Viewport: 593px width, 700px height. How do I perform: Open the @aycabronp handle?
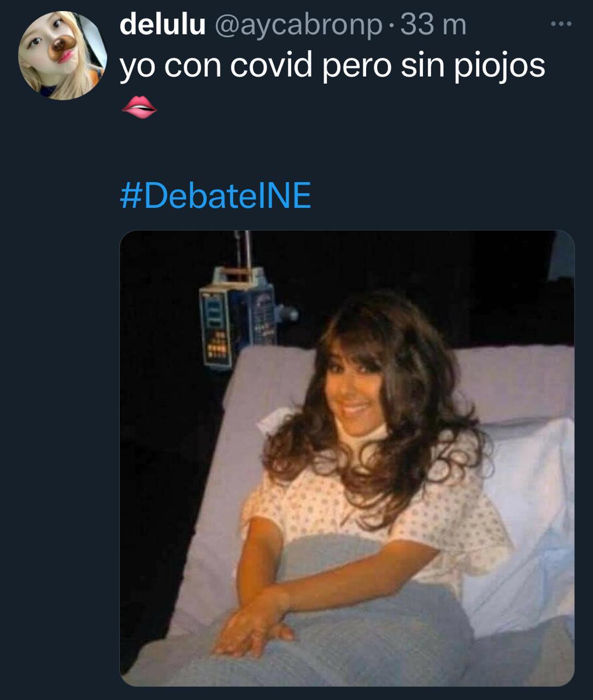click(x=299, y=25)
